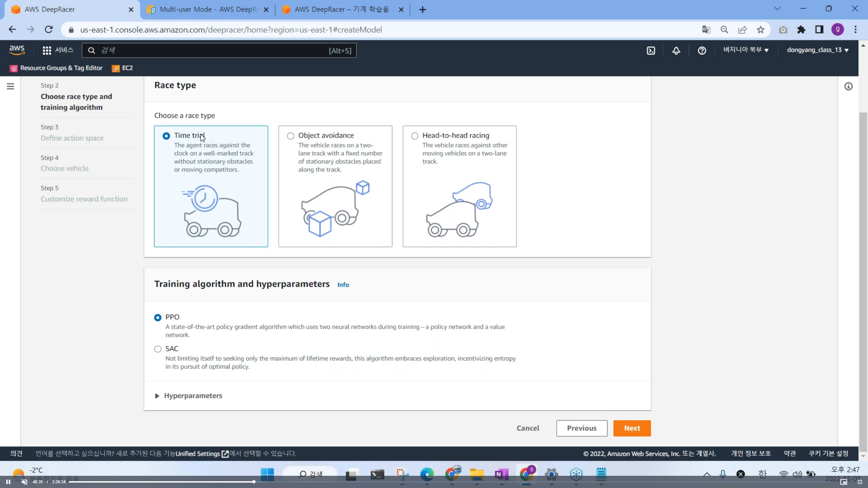Open the browser extensions puzzle icon
The width and height of the screenshot is (868, 488).
tap(801, 30)
